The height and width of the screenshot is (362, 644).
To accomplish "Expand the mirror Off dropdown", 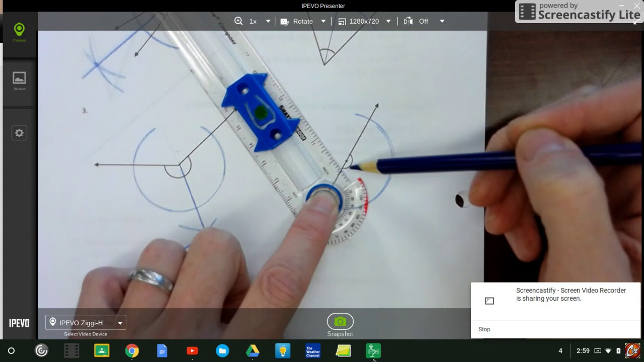I will coord(442,21).
